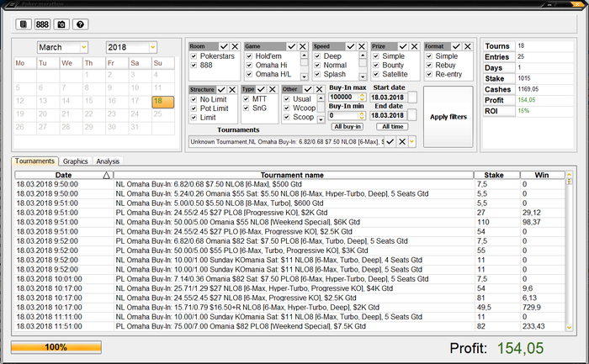Select March 25 in calendar
The height and width of the screenshot is (364, 589).
(x=163, y=114)
